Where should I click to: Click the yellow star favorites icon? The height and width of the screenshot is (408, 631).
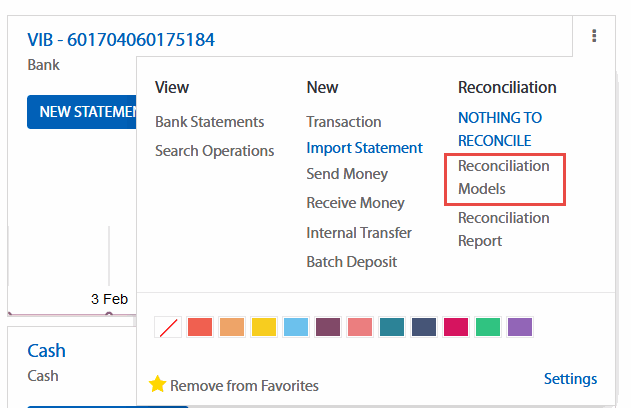point(157,385)
